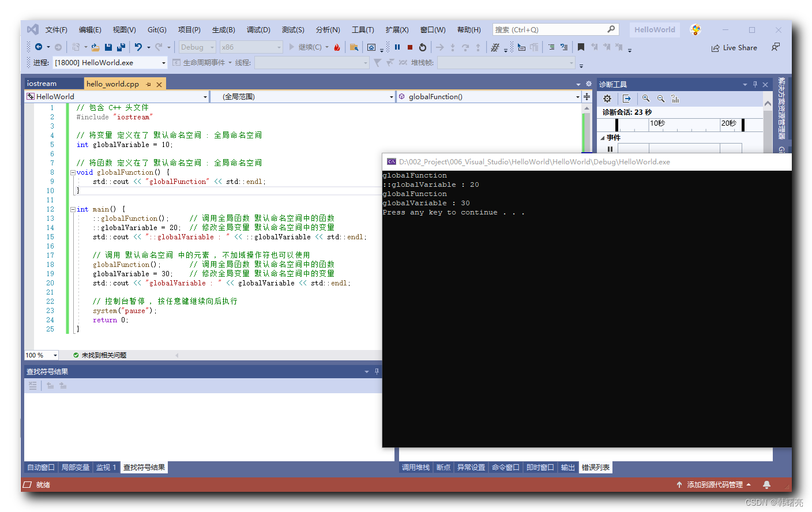Zoom in on the diagnostic timeline
The width and height of the screenshot is (812, 512).
646,99
